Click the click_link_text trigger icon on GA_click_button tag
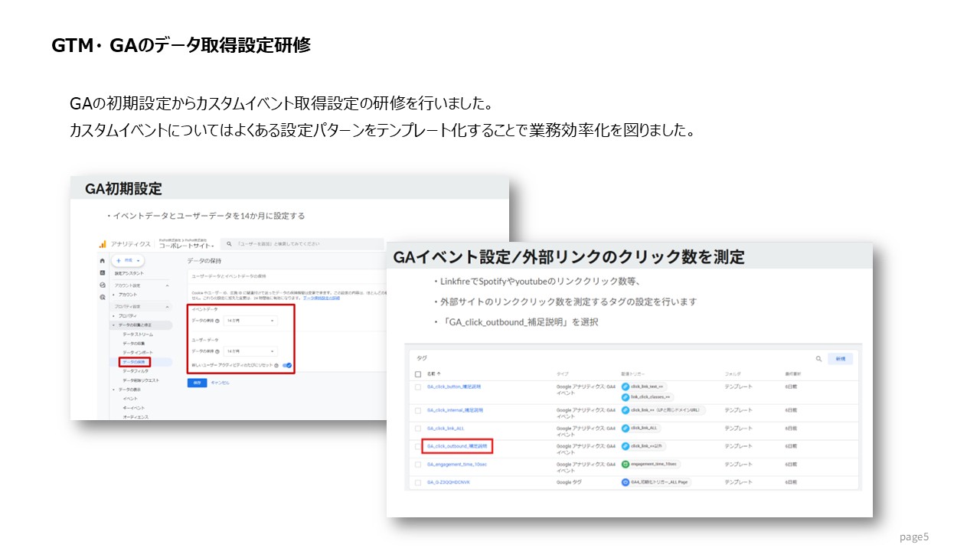Screen dimensions: 980x551 point(626,386)
